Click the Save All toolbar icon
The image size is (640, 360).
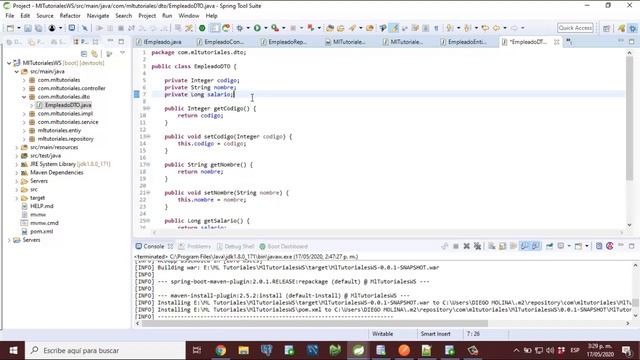[38, 28]
